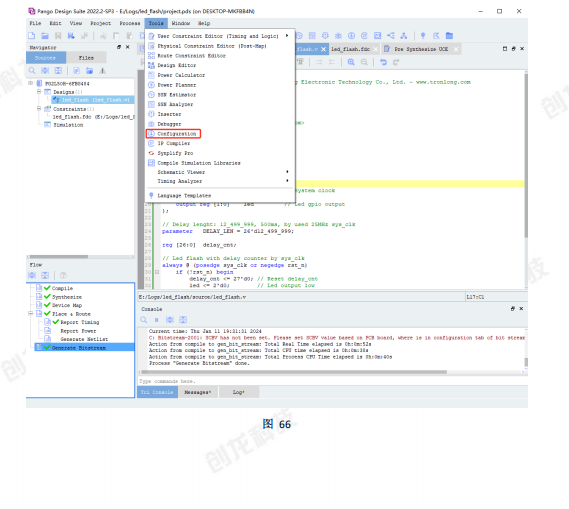Collapse the Designs tree node
This screenshot has width=569, height=509.
click(39, 92)
